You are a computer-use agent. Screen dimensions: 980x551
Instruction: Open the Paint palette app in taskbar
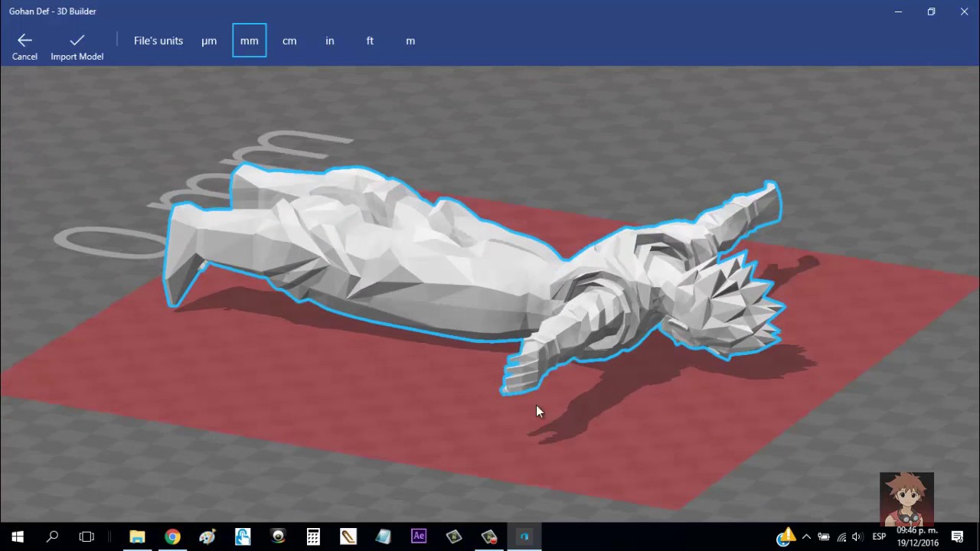pyautogui.click(x=207, y=536)
